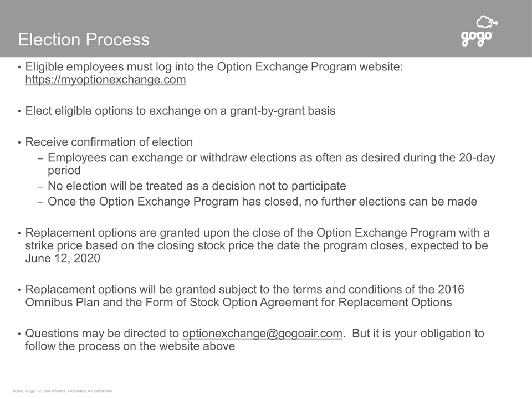Click "follow the process on the website above"
The height and width of the screenshot is (399, 532).
click(x=130, y=347)
